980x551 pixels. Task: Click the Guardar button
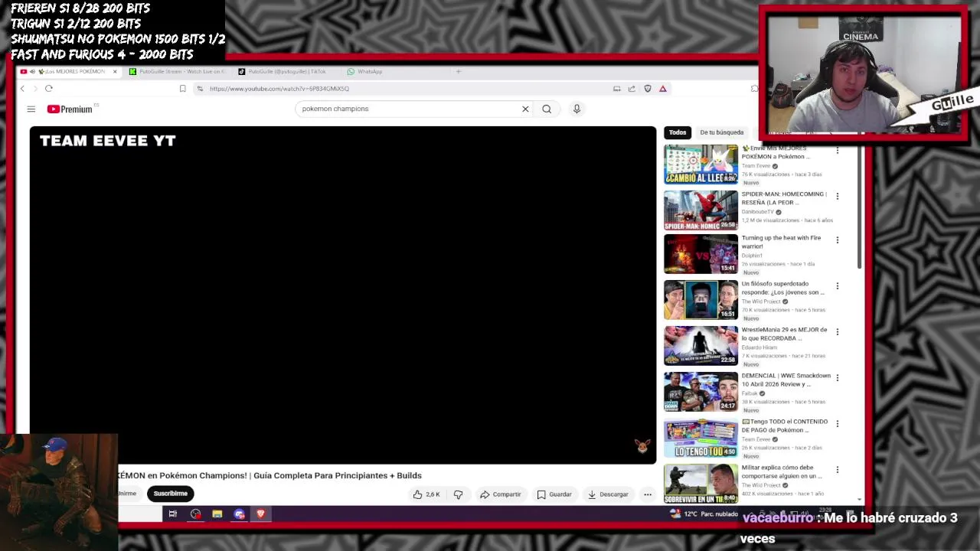click(554, 494)
